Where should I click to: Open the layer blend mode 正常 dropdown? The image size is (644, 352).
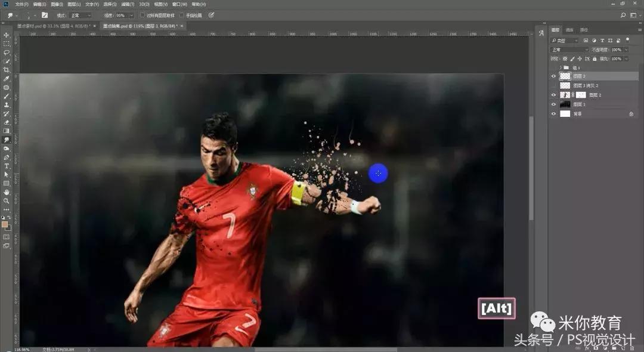pyautogui.click(x=569, y=50)
